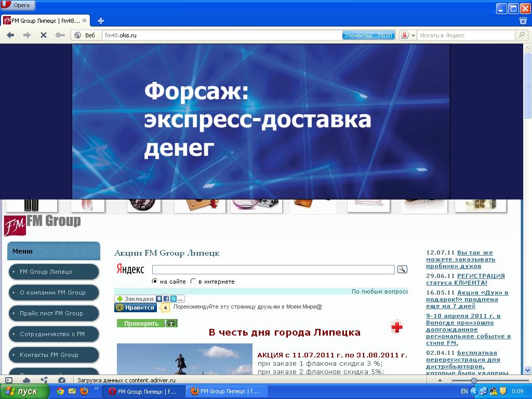Expand hidden quick launch icons chevron
The image size is (532, 399).
(x=96, y=389)
